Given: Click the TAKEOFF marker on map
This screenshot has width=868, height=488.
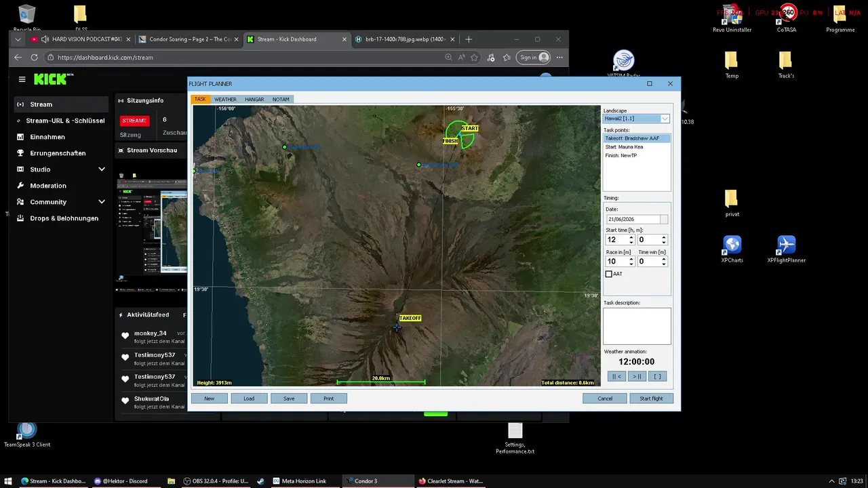Looking at the screenshot, I should 410,318.
